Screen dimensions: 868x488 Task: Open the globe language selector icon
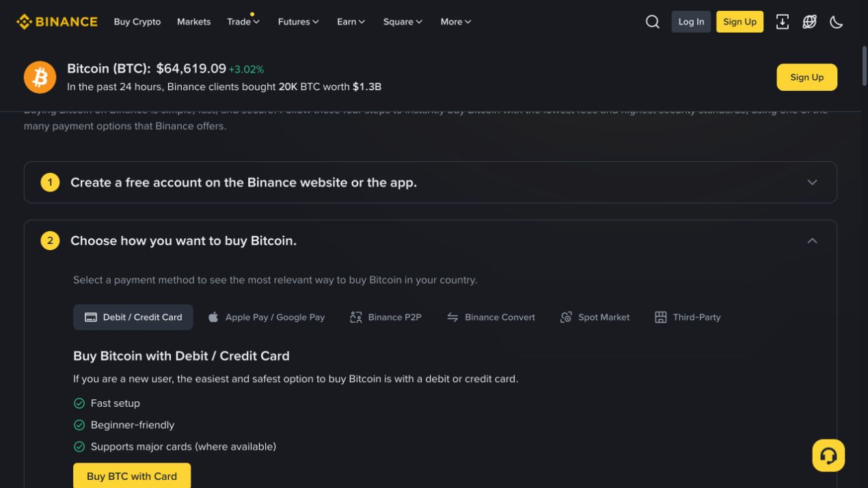810,22
